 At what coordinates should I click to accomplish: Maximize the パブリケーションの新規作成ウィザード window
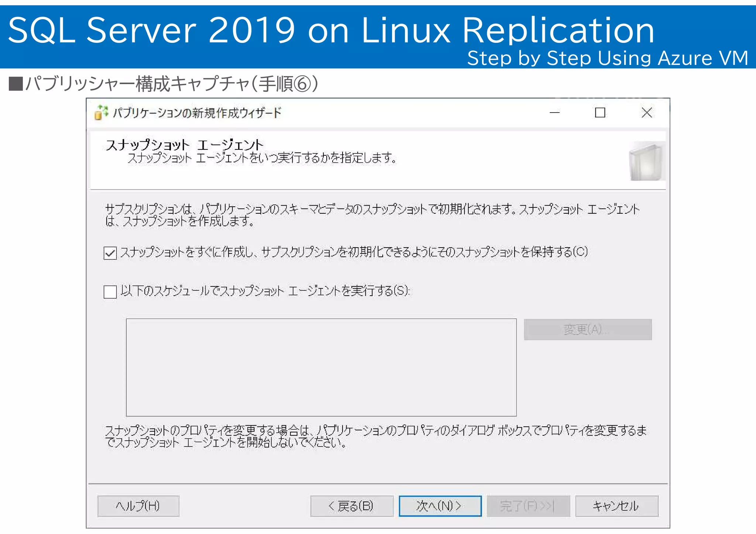tap(600, 113)
